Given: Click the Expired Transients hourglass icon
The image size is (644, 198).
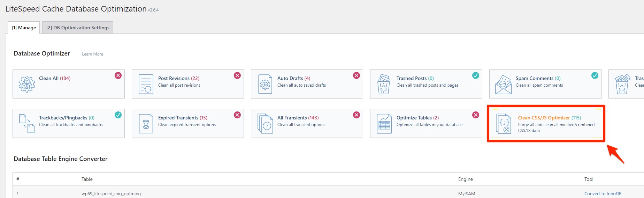Looking at the screenshot, I should click(x=146, y=124).
